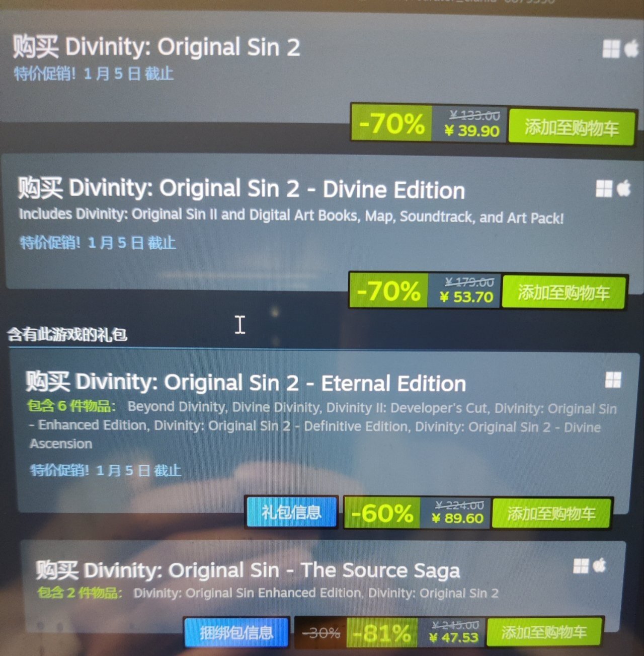Click -60% discount badge on Eternal Edition

click(382, 513)
